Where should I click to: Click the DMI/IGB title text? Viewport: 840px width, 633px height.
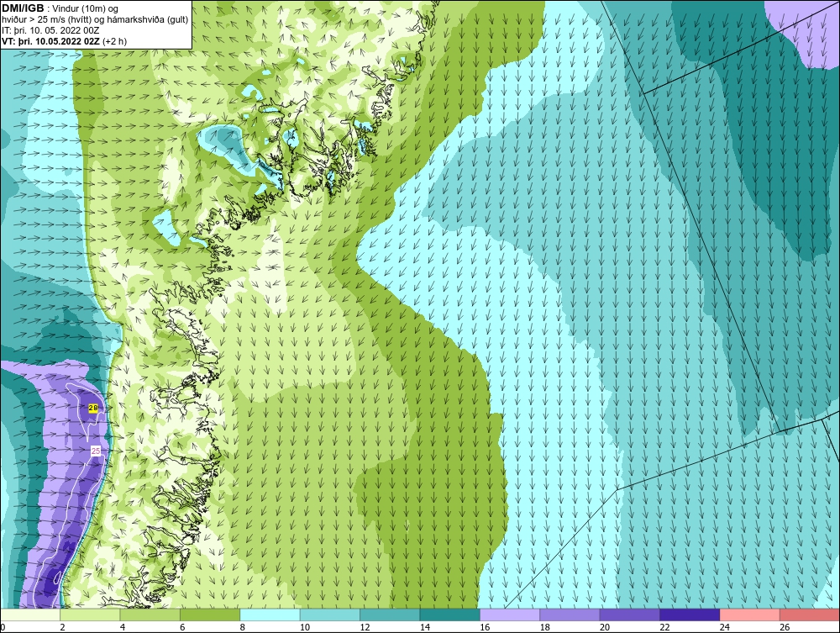pos(23,8)
